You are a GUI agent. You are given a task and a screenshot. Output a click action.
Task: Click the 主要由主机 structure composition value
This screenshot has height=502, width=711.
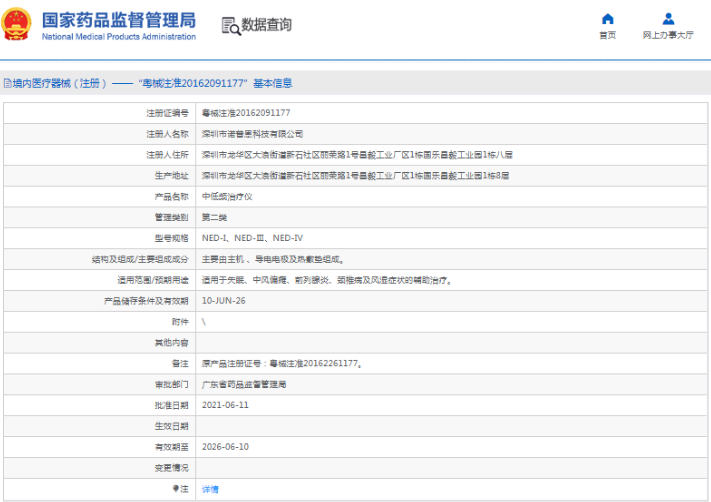coord(273,259)
